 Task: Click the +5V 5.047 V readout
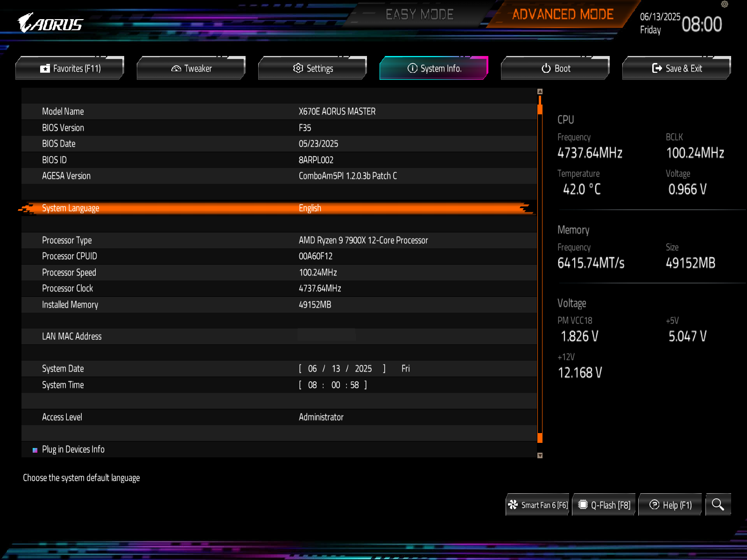[x=688, y=336]
